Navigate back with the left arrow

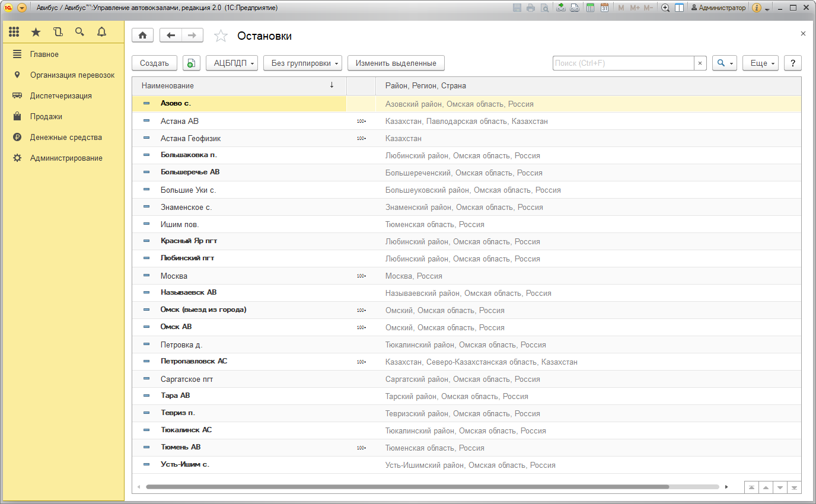click(171, 36)
